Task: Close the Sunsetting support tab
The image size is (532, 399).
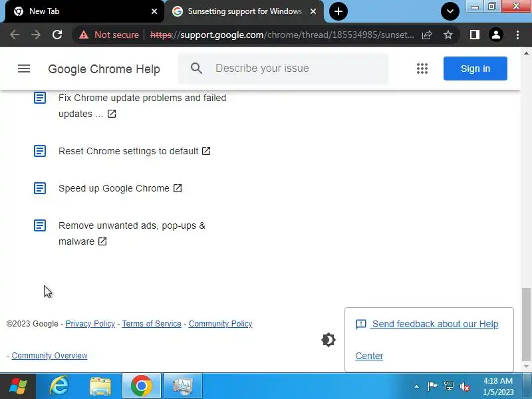Action: click(x=313, y=11)
